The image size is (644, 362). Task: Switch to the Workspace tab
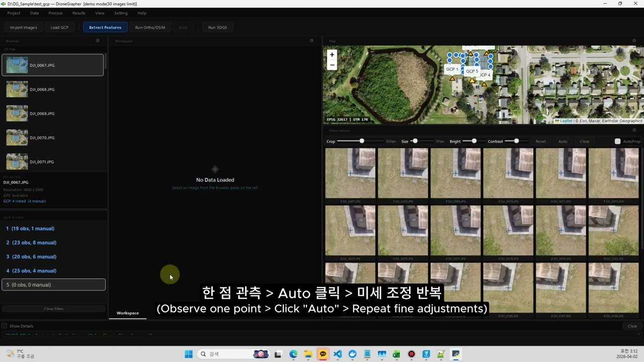pos(128,313)
